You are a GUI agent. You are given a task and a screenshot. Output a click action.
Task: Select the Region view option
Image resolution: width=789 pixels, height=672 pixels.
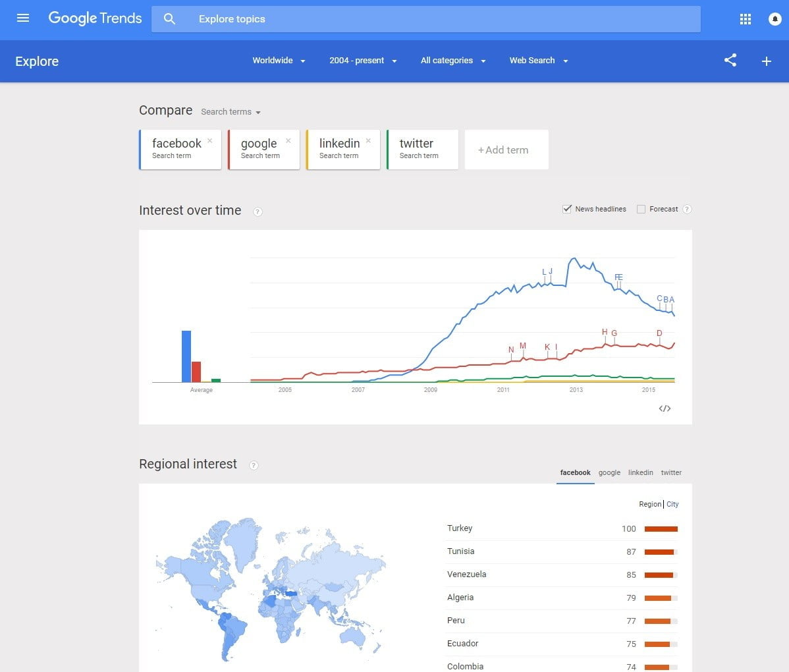coord(650,504)
